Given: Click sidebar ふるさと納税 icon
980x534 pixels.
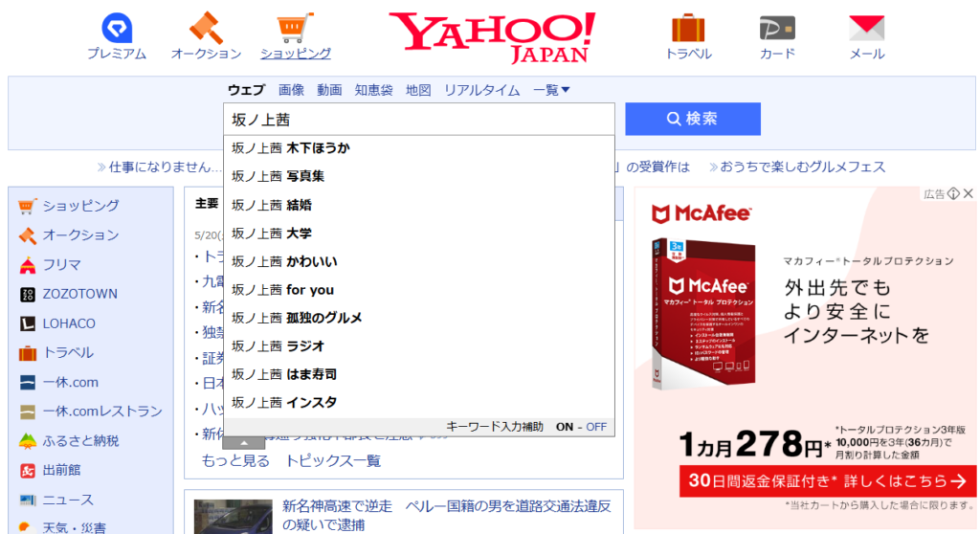Looking at the screenshot, I should [x=28, y=441].
